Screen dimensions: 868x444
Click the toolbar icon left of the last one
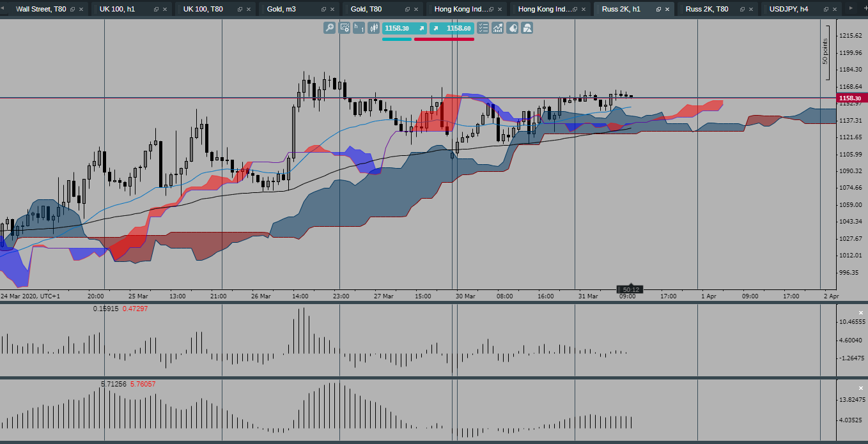point(513,28)
